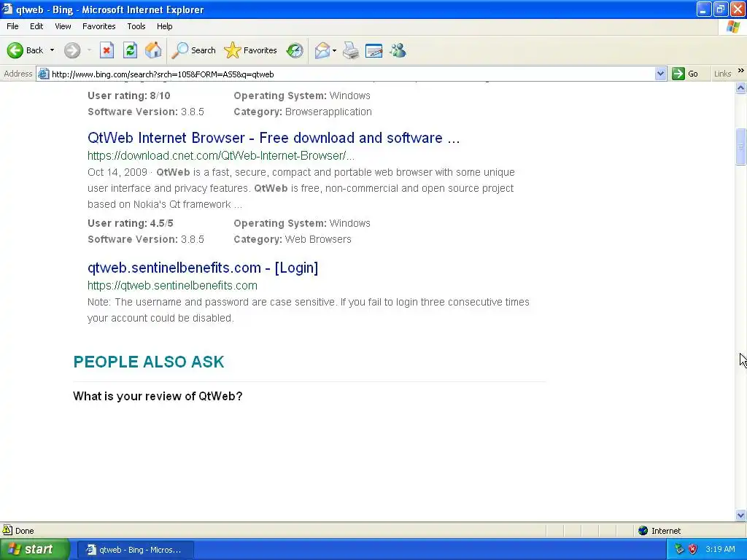747x560 pixels.
Task: Click the red security shield tray icon
Action: pyautogui.click(x=693, y=550)
